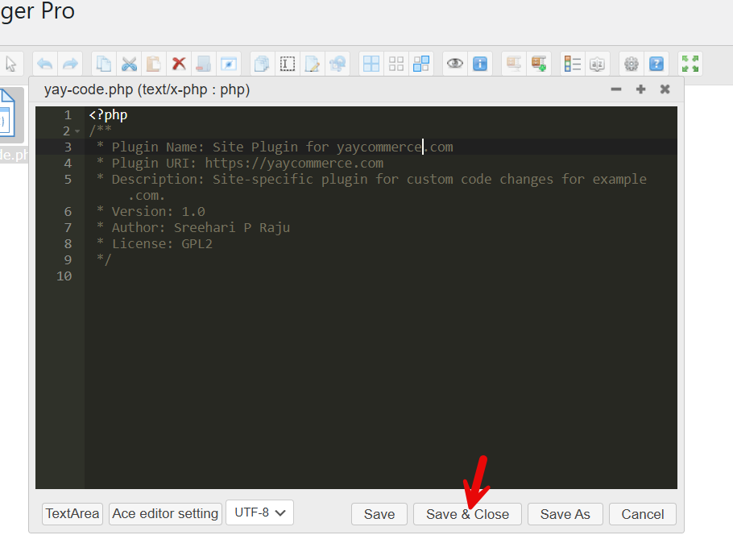Click the copy files icon
Viewport: 733px width, 560px height.
coord(103,64)
